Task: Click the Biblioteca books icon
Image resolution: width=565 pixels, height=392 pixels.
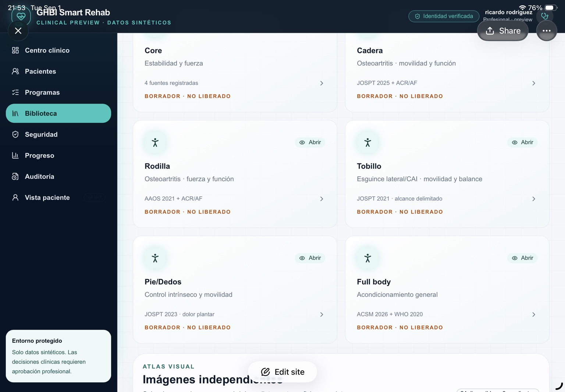Action: click(15, 114)
